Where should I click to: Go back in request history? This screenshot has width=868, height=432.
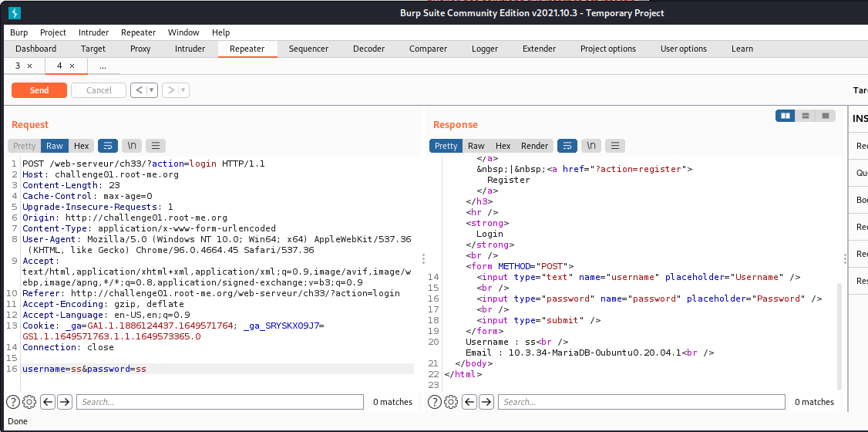pyautogui.click(x=139, y=89)
